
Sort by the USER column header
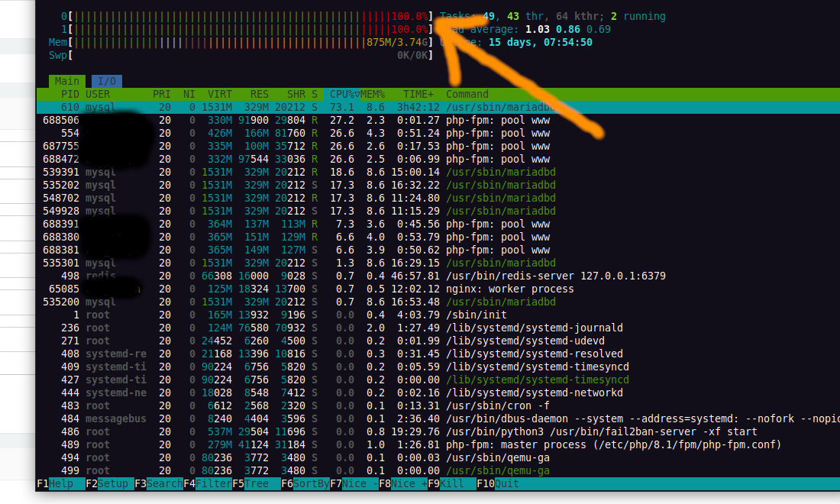98,94
